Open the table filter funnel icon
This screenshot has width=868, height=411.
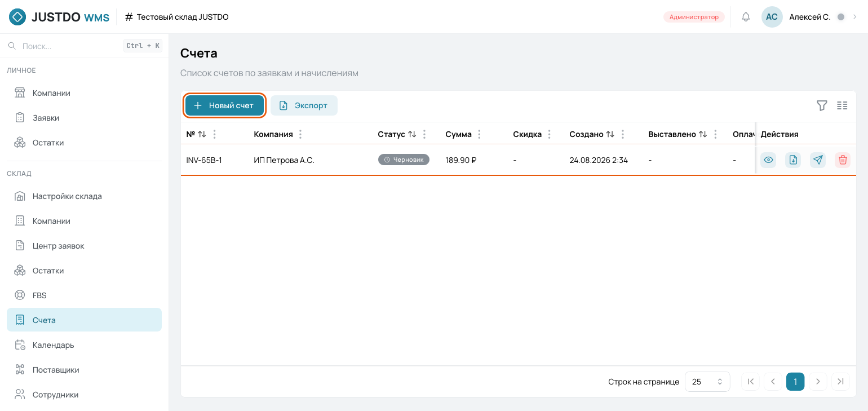pyautogui.click(x=822, y=105)
